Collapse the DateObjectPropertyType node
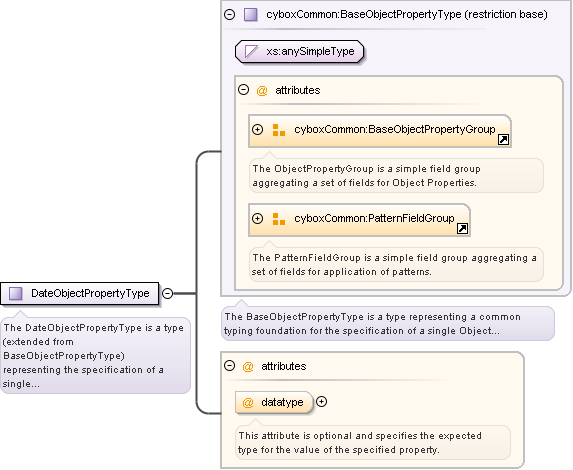Image resolution: width=573 pixels, height=470 pixels. click(167, 293)
